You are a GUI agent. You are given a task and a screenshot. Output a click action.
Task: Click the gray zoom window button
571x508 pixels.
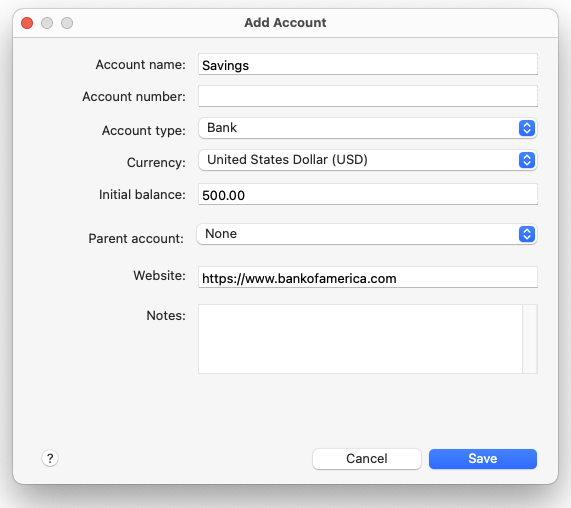[x=67, y=23]
